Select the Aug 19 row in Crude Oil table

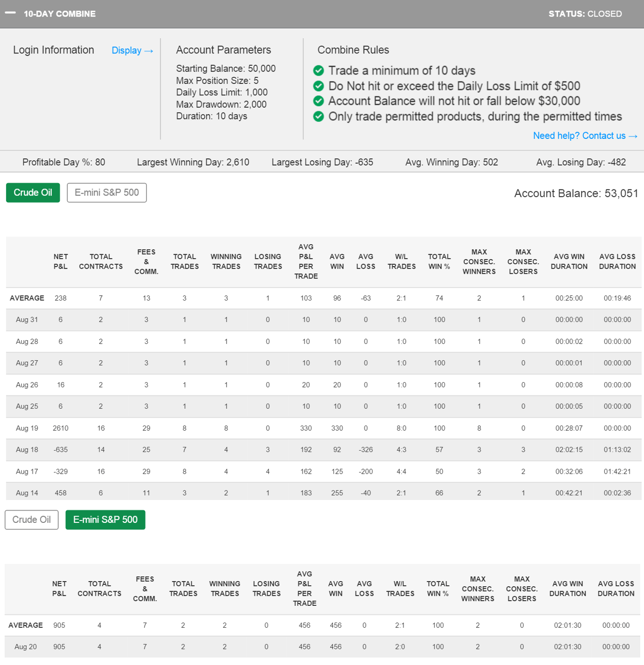click(27, 428)
